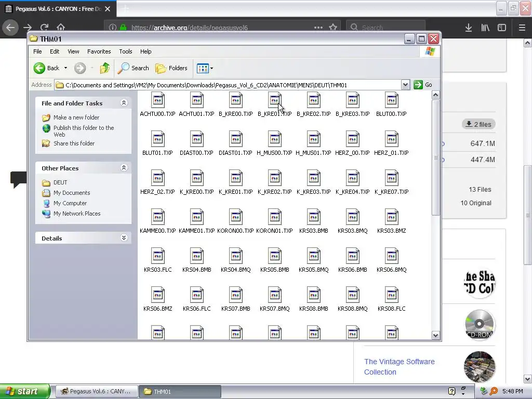532x399 pixels.
Task: Select the B_KRE02.TXP file icon
Action: coord(314,100)
